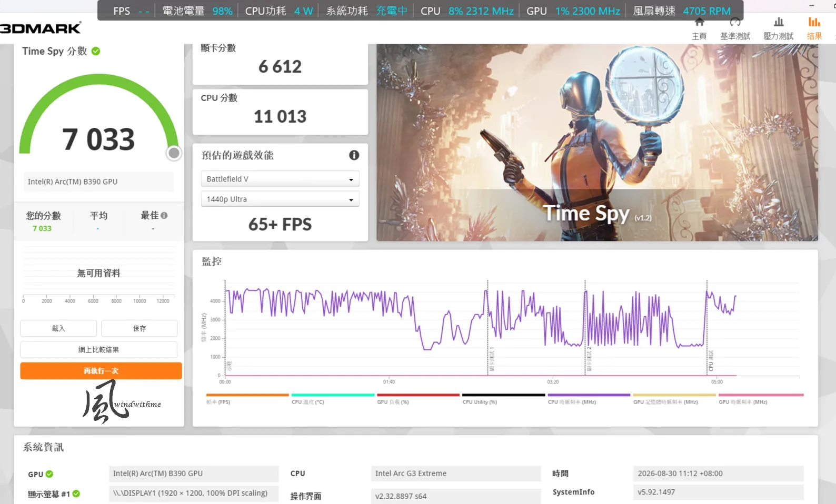Toggle the pink GPU 時脈頻率 (MHz) legend
836x504 pixels.
[761, 399]
